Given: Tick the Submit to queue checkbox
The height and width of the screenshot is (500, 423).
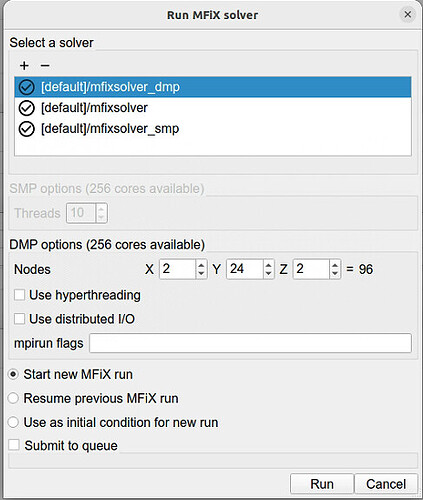Looking at the screenshot, I should click(14, 445).
